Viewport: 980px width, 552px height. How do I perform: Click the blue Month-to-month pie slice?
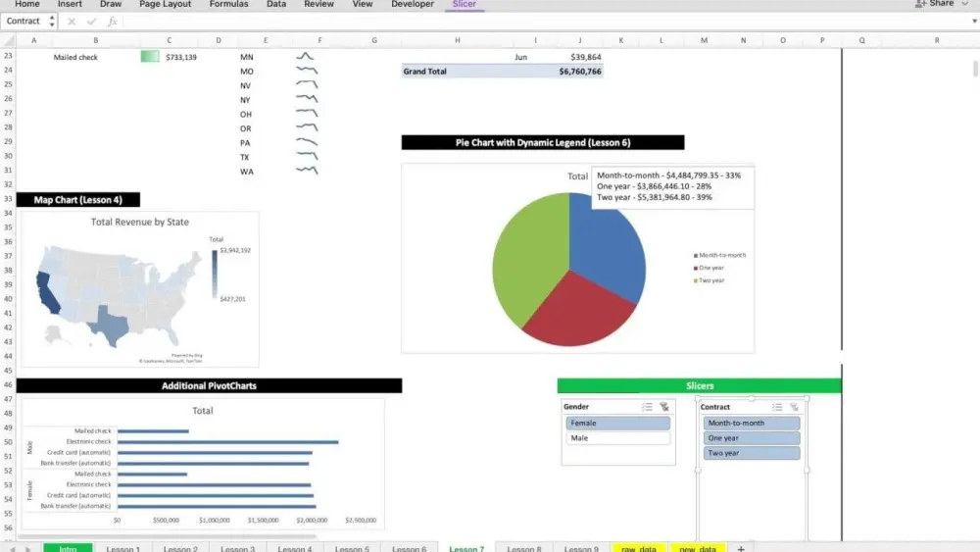(x=610, y=250)
